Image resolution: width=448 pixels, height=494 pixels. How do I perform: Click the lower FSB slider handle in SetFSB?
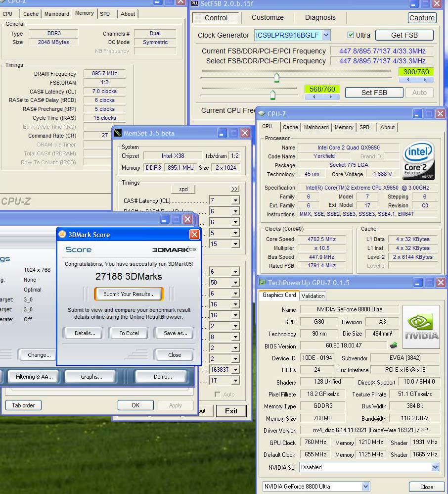[272, 95]
